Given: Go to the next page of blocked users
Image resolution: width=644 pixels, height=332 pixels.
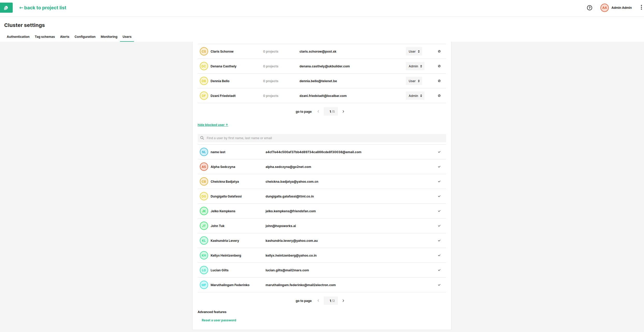Looking at the screenshot, I should [343, 301].
